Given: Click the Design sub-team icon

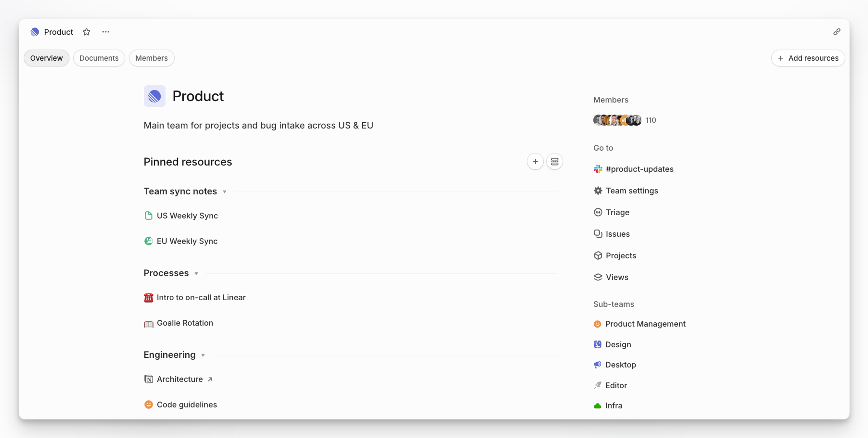Looking at the screenshot, I should click(597, 344).
